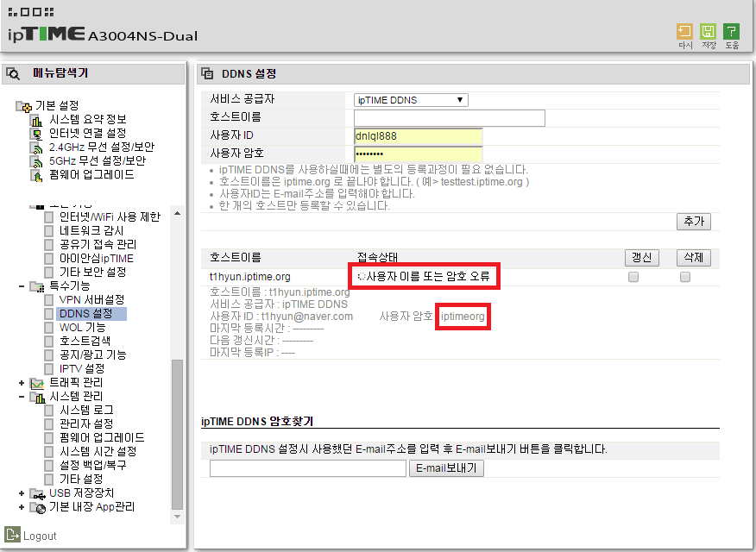The width and height of the screenshot is (756, 552).
Task: Click the 저장 (save) icon
Action: [x=708, y=32]
